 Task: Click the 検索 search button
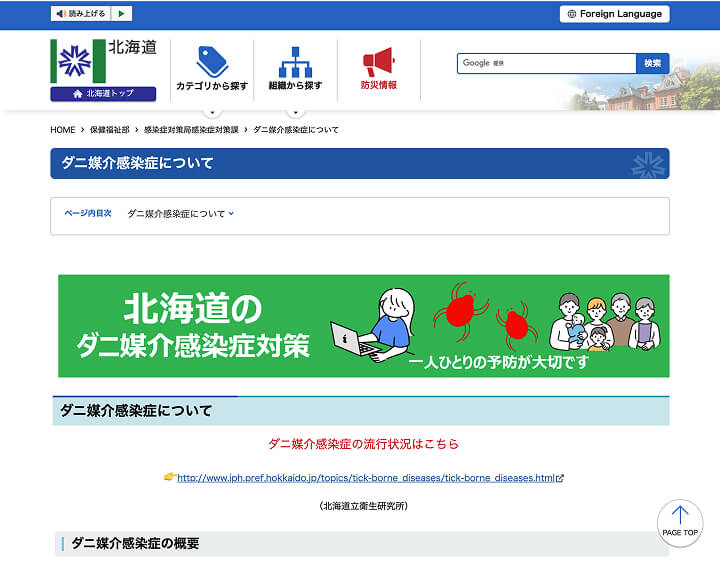(652, 63)
